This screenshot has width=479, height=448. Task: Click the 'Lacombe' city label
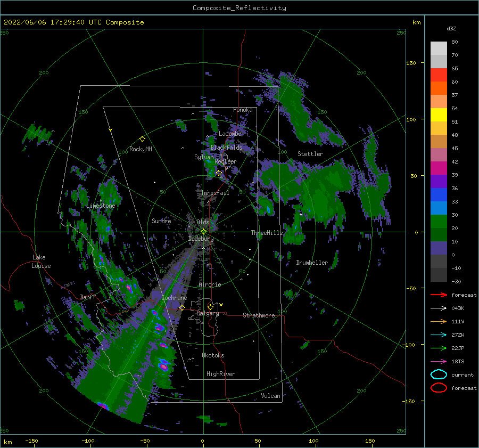coord(230,134)
